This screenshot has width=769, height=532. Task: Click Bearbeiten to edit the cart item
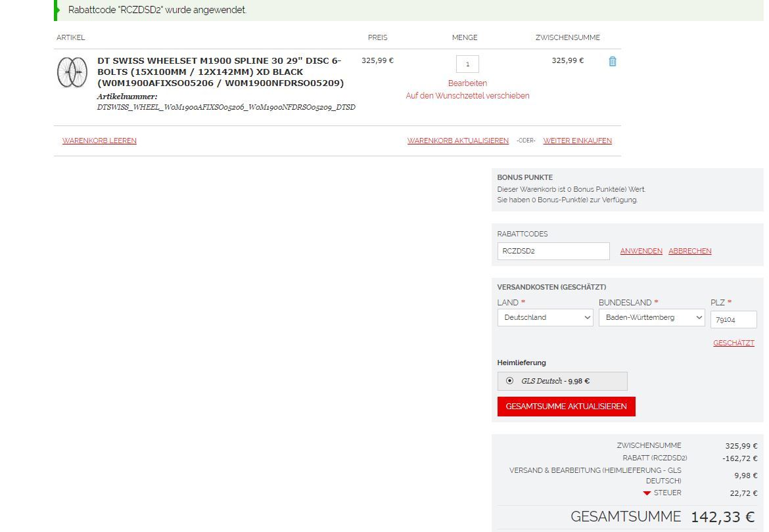click(467, 83)
